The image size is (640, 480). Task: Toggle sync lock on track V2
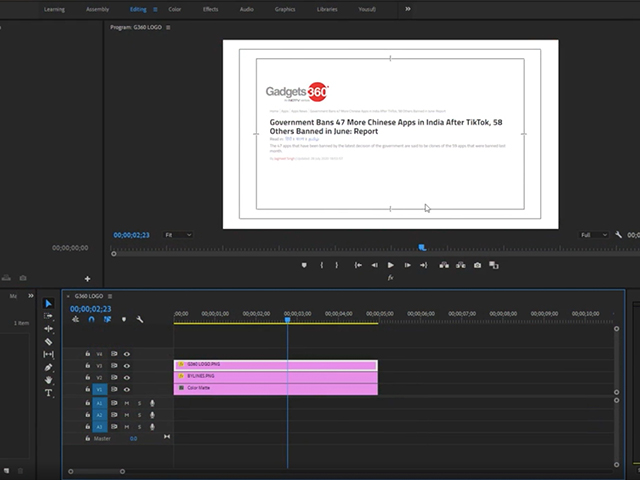(x=114, y=378)
